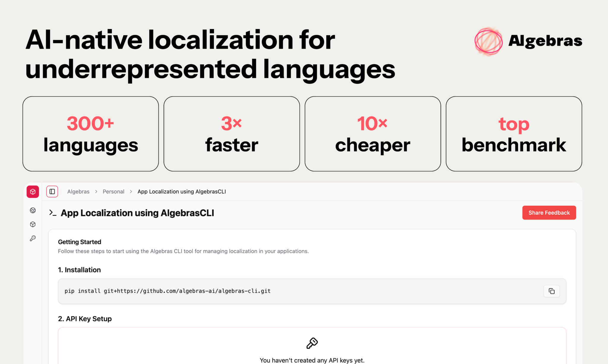Viewport: 608px width, 364px height.
Task: Click the Getting Started section heading
Action: click(x=80, y=242)
